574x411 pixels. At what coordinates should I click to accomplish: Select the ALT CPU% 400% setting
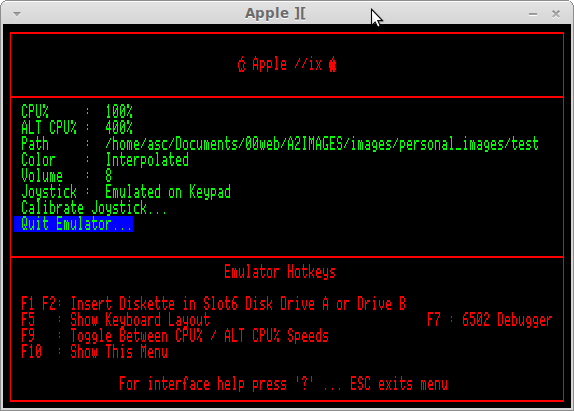tap(77, 127)
